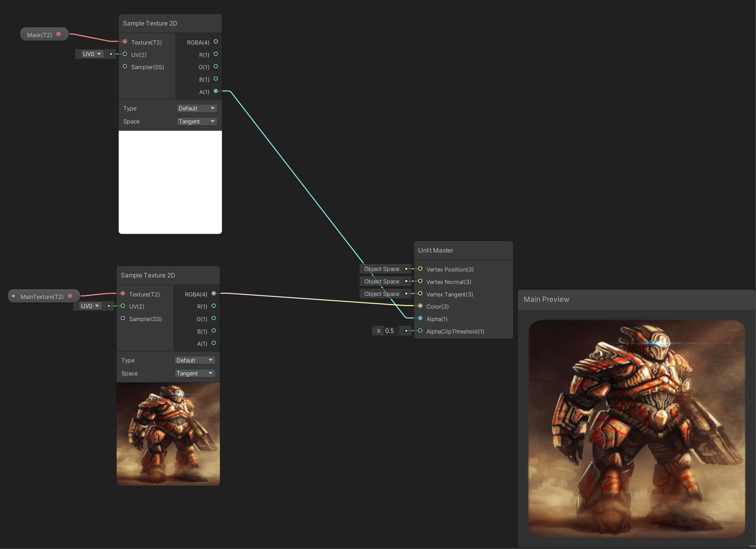Image resolution: width=756 pixels, height=549 pixels.
Task: Click the MainTexture(T2) property output port
Action: (70, 296)
